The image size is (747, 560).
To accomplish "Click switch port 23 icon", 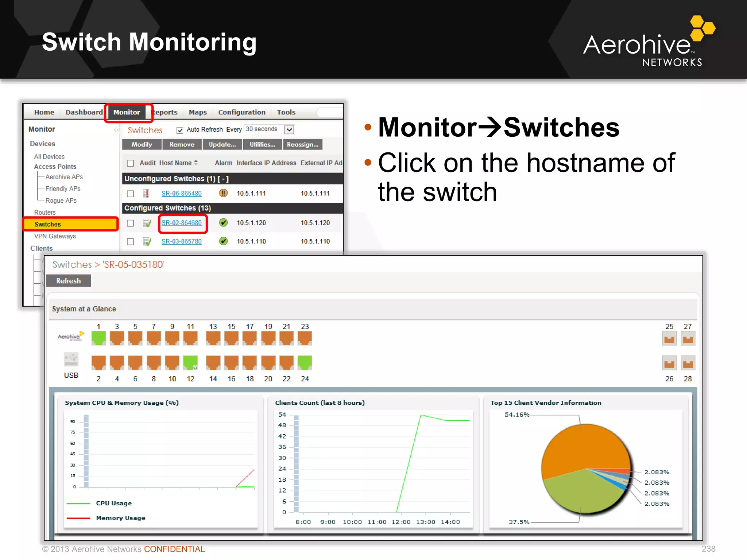I will point(305,338).
